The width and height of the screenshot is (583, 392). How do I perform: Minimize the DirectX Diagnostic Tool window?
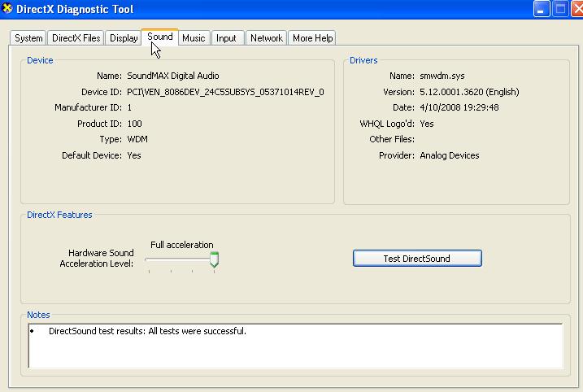542,9
